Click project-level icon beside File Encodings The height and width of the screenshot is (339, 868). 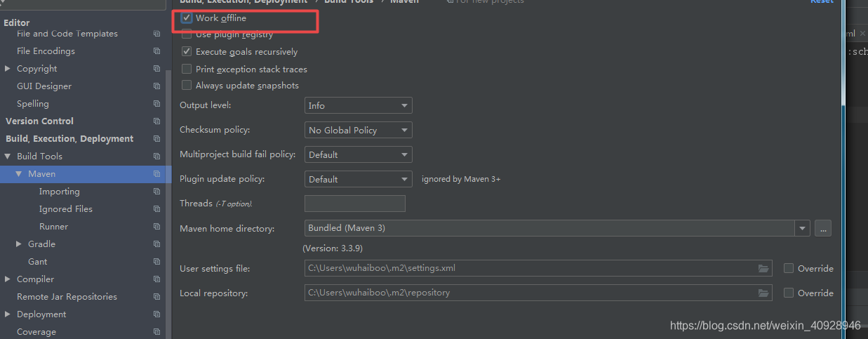coord(156,51)
